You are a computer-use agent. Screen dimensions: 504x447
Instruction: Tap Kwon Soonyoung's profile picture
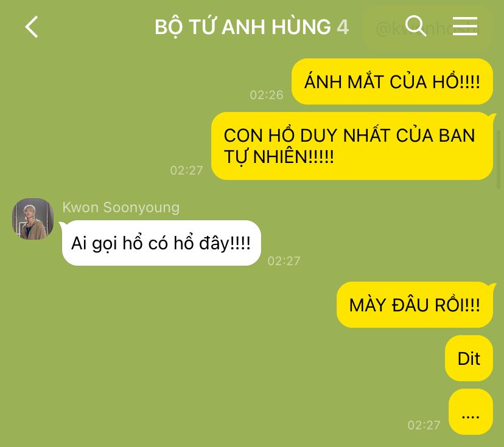pos(33,219)
